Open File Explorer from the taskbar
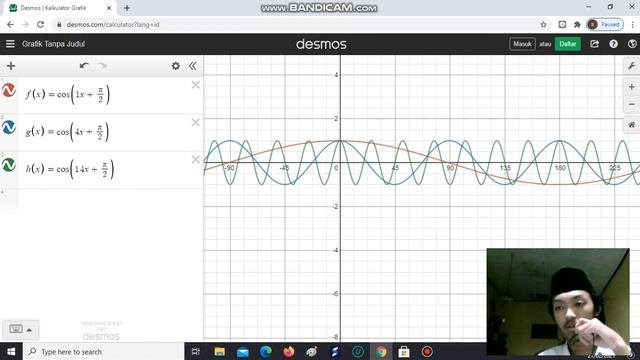640x360 pixels. 220,351
